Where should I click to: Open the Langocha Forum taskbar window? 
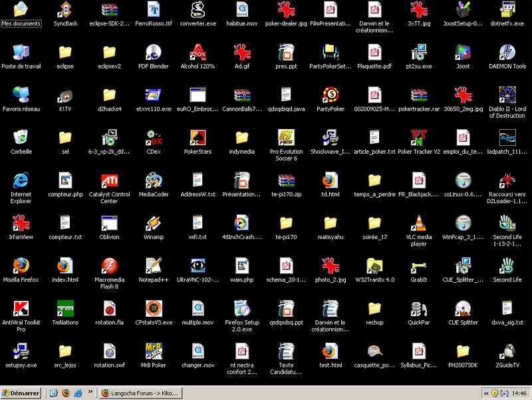pyautogui.click(x=140, y=393)
